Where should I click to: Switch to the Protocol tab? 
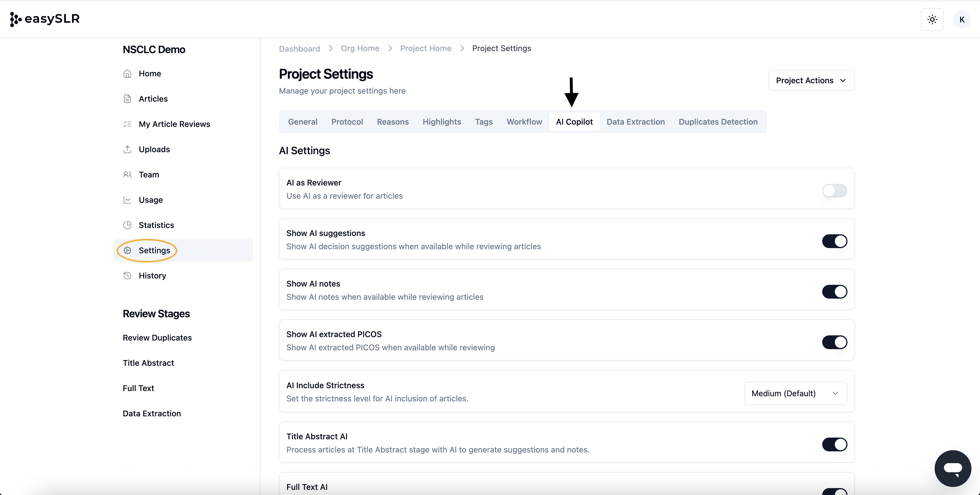tap(347, 122)
